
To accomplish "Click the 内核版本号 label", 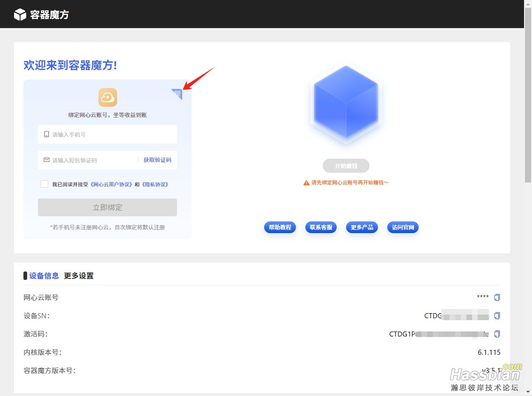I will (43, 352).
